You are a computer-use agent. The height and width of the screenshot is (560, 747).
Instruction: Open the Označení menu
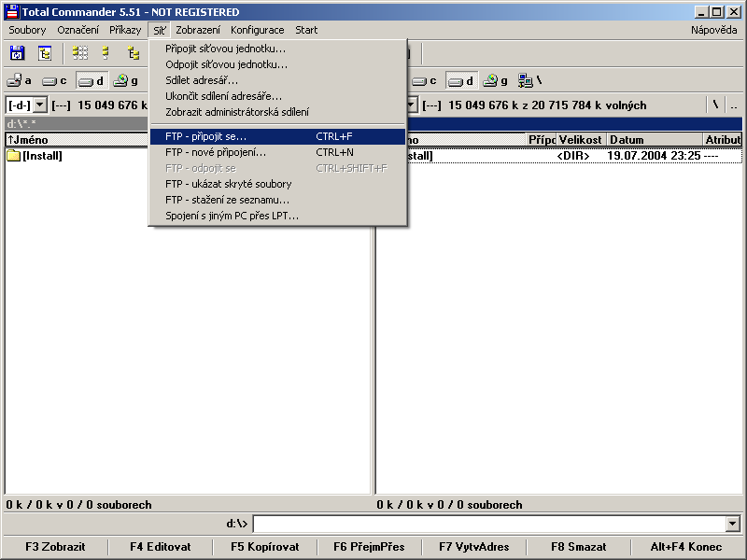tap(78, 30)
